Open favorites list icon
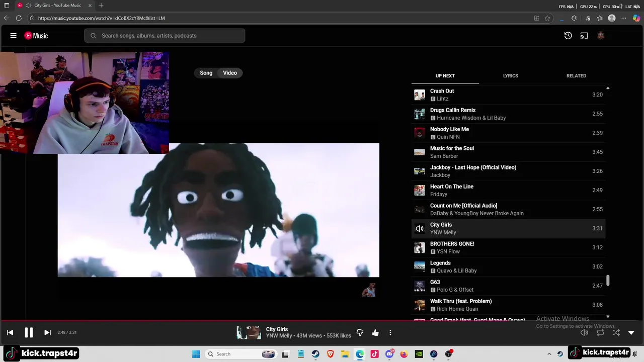This screenshot has height=362, width=644. point(600,18)
